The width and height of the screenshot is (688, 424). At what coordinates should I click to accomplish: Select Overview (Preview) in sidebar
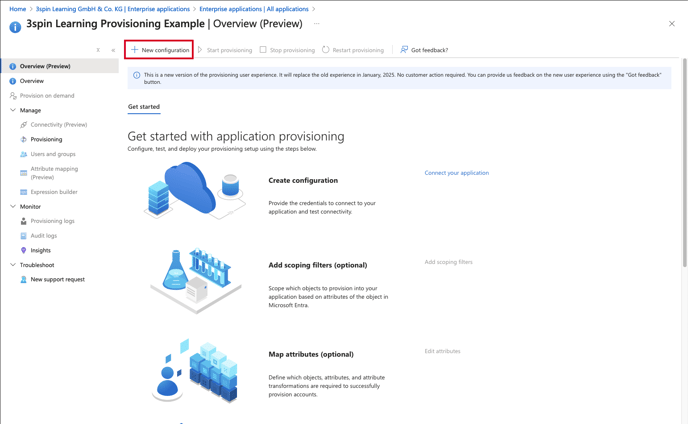(59, 66)
